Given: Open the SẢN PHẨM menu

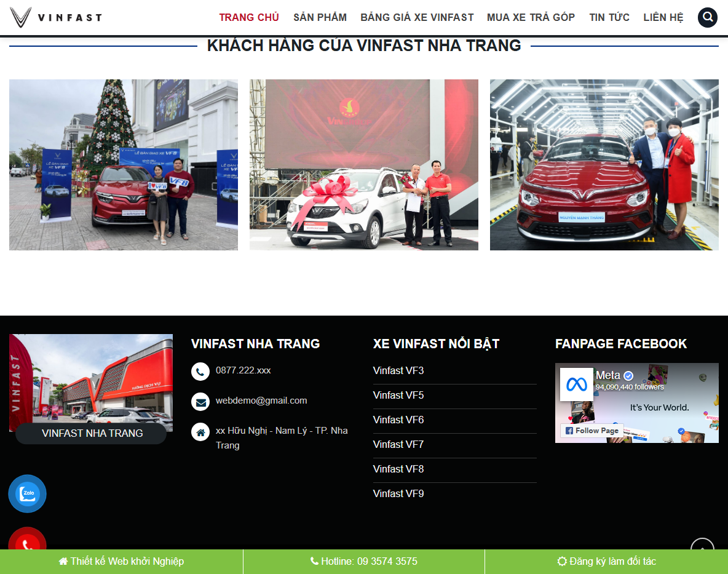Looking at the screenshot, I should 319,17.
